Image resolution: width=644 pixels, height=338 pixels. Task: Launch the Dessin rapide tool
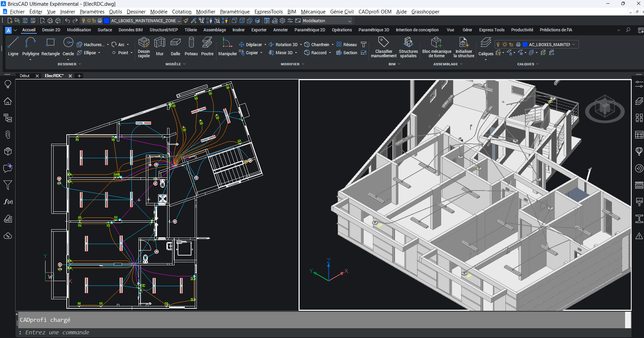click(x=144, y=47)
